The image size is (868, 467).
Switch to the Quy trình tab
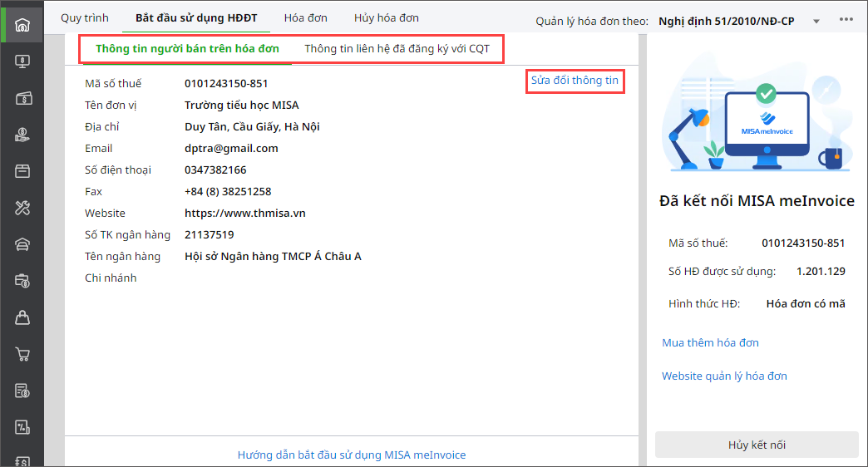(85, 17)
